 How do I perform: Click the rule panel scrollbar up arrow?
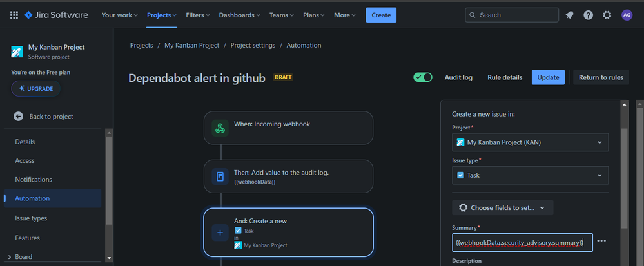click(x=624, y=104)
